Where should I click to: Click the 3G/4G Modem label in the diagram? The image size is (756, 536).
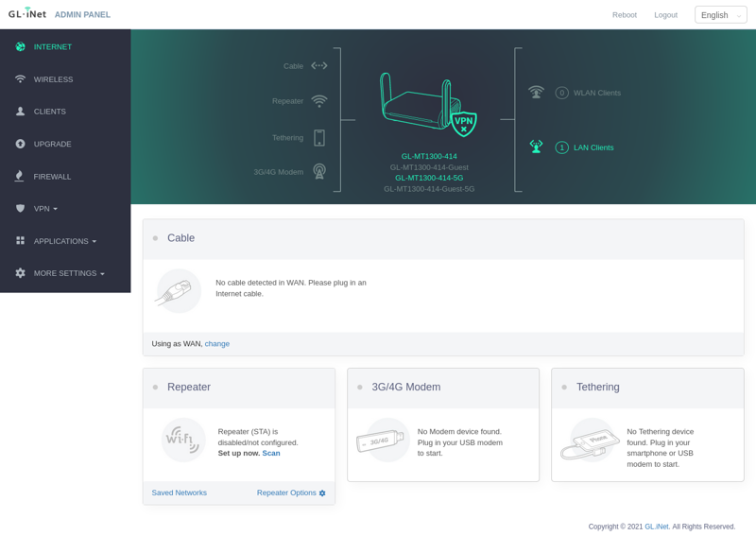pyautogui.click(x=278, y=172)
